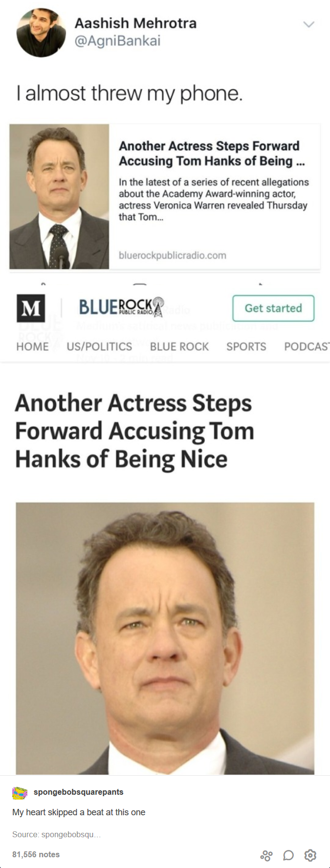330x868 pixels.
Task: Open the tweet options chevron dropdown
Action: tap(308, 24)
